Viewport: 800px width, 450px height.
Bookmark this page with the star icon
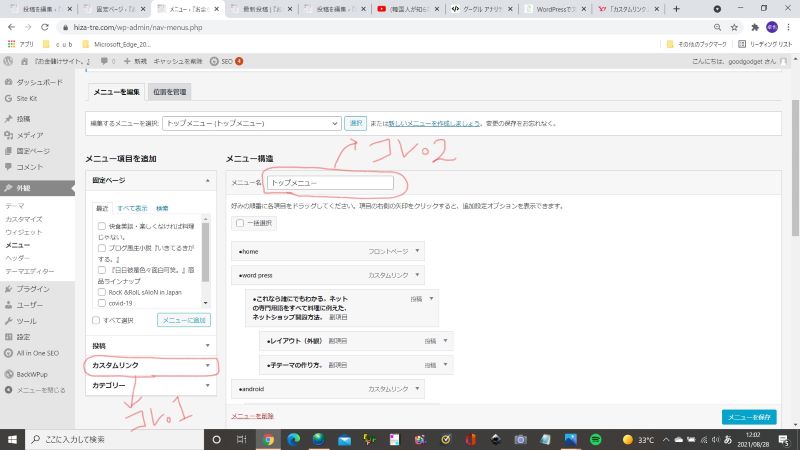pos(734,27)
